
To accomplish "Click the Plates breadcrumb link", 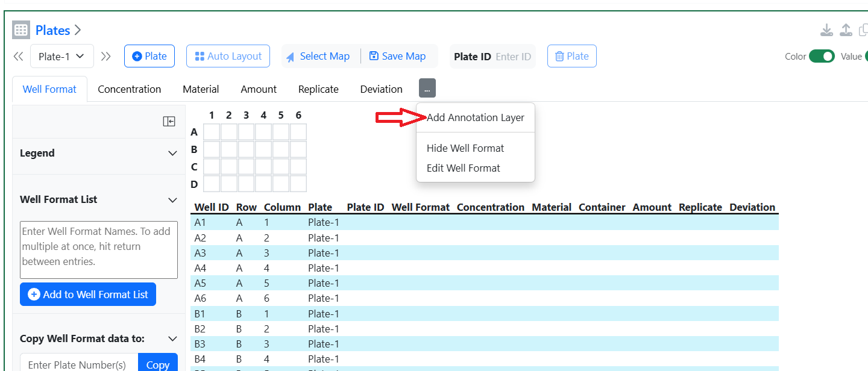I will click(52, 30).
